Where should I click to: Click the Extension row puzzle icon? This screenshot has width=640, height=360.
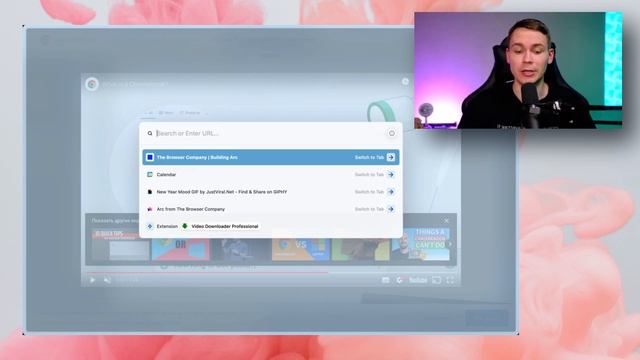tap(150, 226)
